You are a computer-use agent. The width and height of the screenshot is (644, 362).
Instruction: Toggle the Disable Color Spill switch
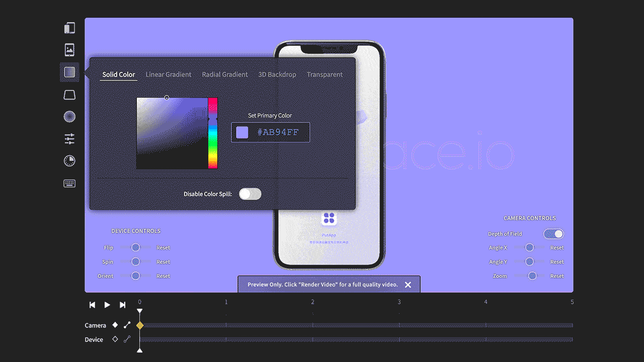(250, 194)
